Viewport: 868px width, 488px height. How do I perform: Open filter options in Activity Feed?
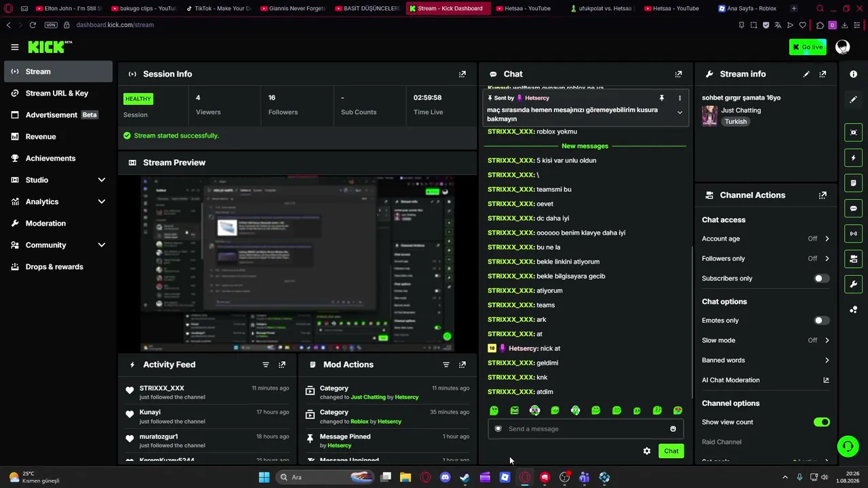tap(266, 365)
